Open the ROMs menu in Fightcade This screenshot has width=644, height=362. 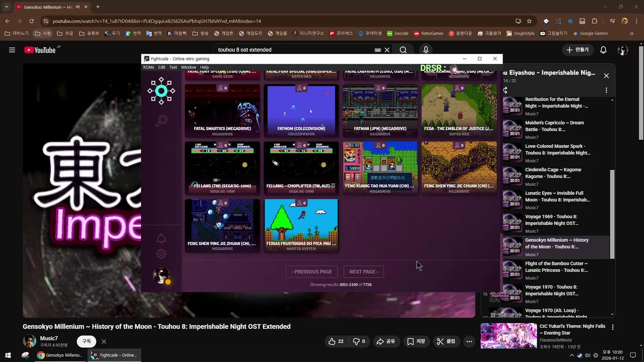point(148,67)
